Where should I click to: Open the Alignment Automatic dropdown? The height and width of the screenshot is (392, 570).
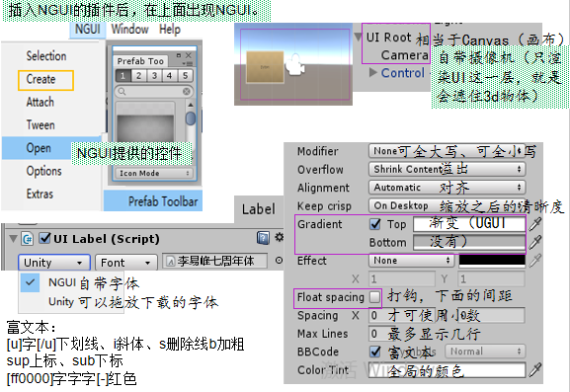[448, 188]
